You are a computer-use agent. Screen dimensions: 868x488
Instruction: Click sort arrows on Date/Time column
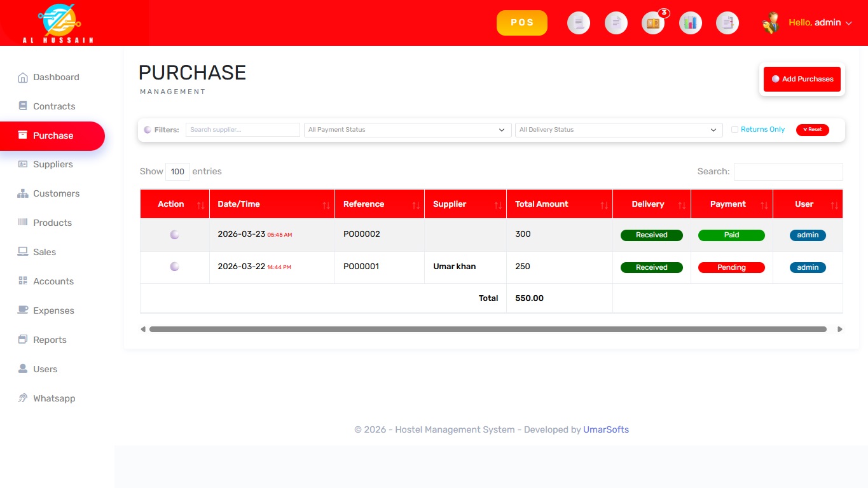click(326, 205)
